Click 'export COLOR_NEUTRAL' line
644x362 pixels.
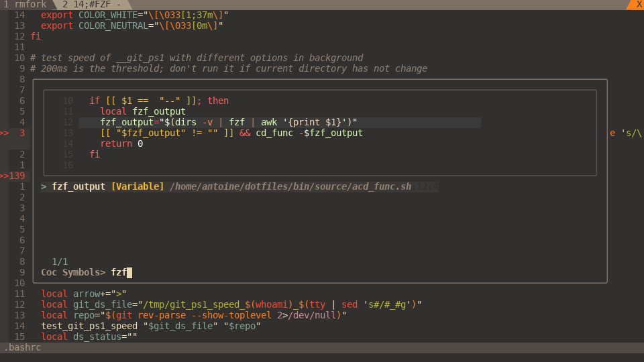[132, 26]
